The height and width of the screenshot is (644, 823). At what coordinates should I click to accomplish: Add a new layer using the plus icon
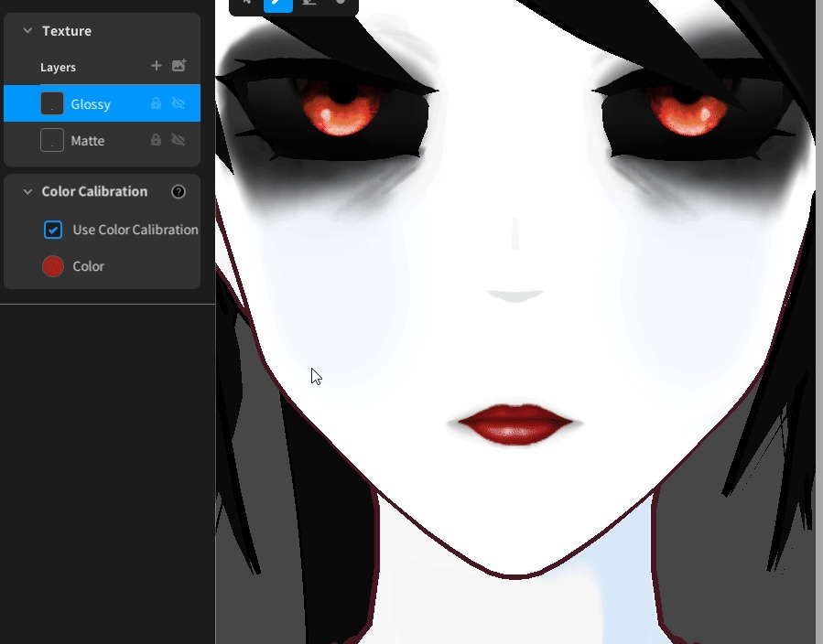click(x=156, y=66)
